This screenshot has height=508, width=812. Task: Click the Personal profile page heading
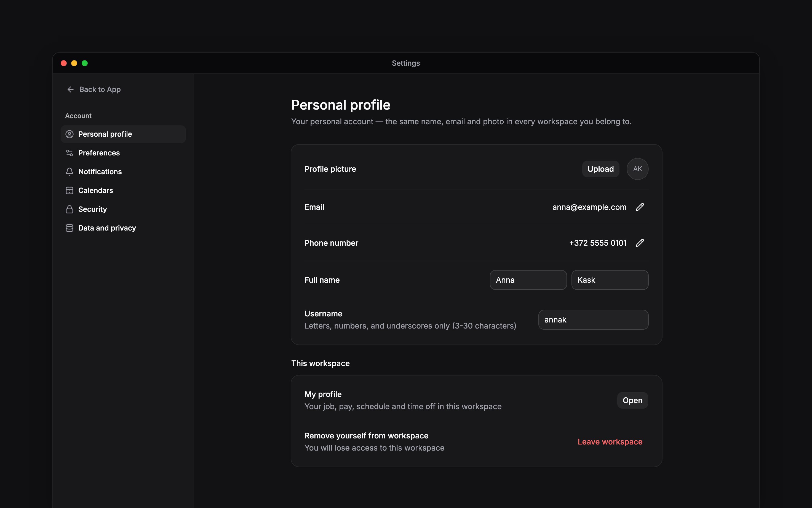pos(341,105)
